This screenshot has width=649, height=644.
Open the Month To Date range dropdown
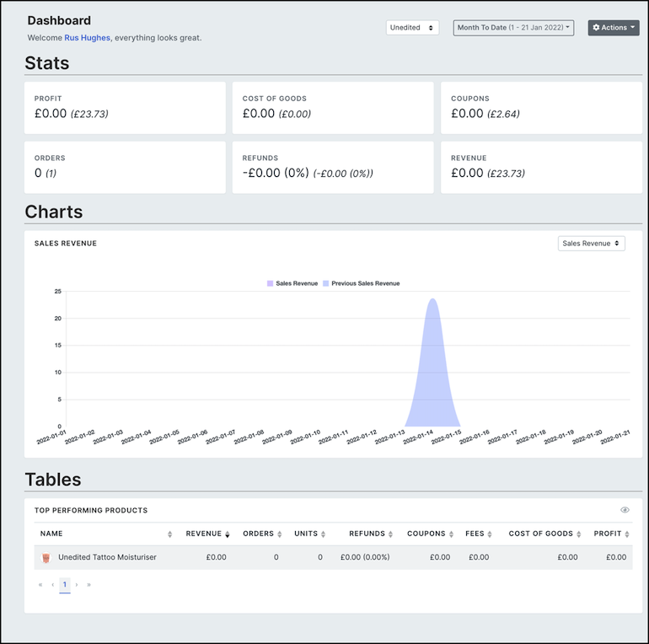pyautogui.click(x=513, y=28)
